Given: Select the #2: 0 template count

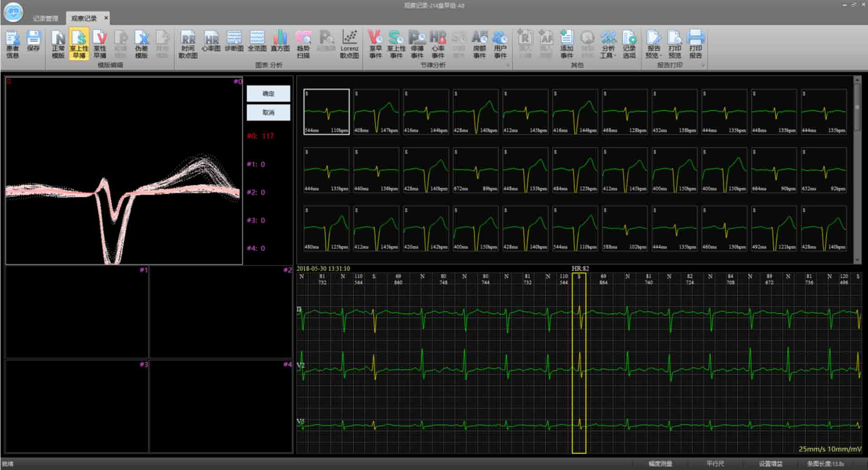Looking at the screenshot, I should (256, 192).
